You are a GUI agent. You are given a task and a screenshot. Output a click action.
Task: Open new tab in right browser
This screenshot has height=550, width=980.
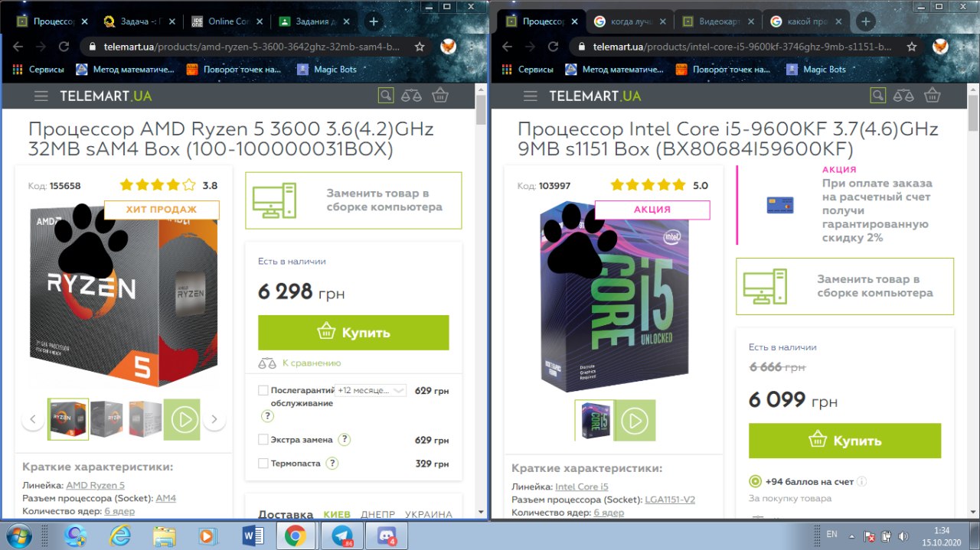pos(865,21)
